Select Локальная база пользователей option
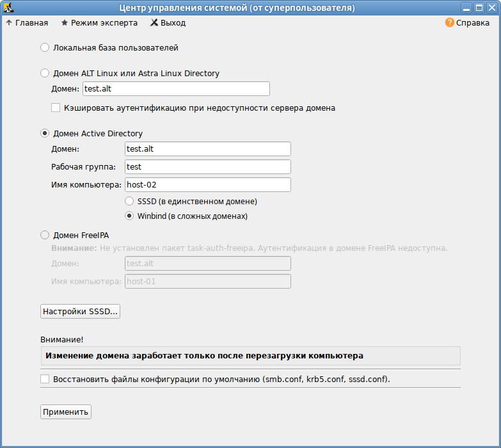Image resolution: width=501 pixels, height=448 pixels. [45, 47]
